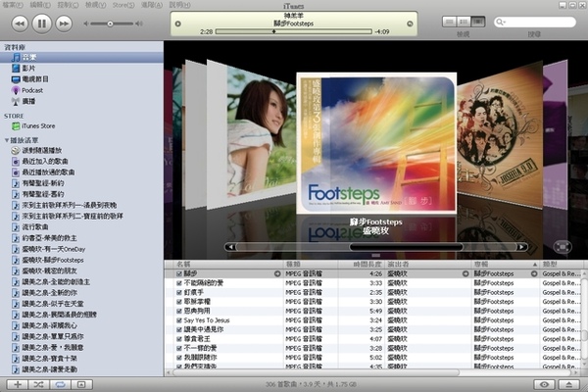Skip back to the previous track
588x392 pixels.
pos(20,24)
